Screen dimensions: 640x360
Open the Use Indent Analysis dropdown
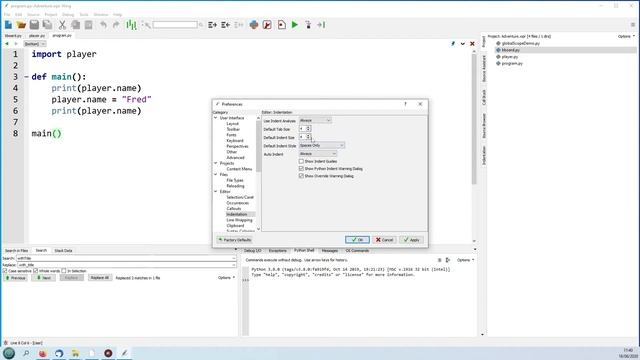(x=315, y=120)
